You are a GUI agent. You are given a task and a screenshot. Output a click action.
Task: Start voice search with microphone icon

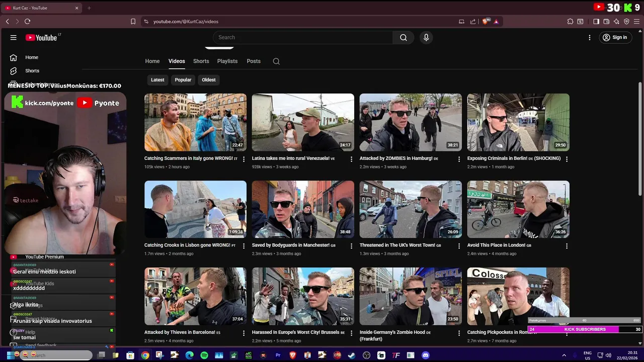point(426,37)
